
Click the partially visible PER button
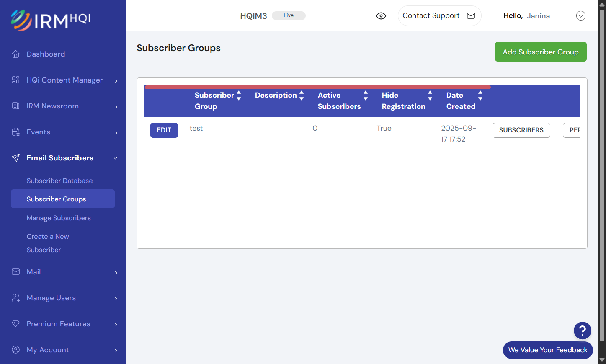572,130
